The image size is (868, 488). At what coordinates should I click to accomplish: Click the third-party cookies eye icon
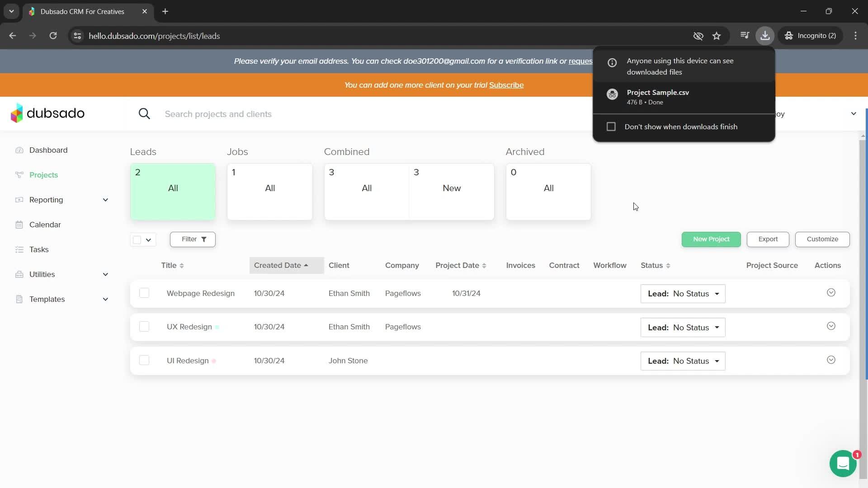pyautogui.click(x=698, y=36)
